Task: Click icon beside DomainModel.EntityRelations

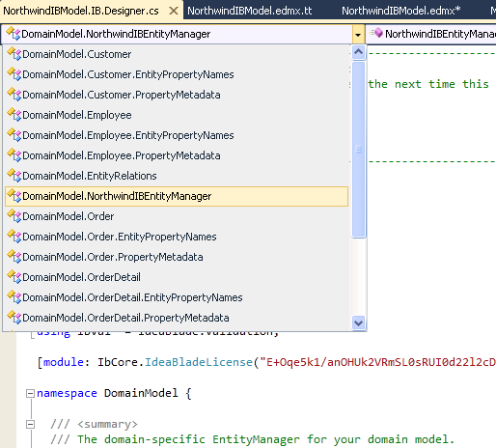Action: [14, 175]
